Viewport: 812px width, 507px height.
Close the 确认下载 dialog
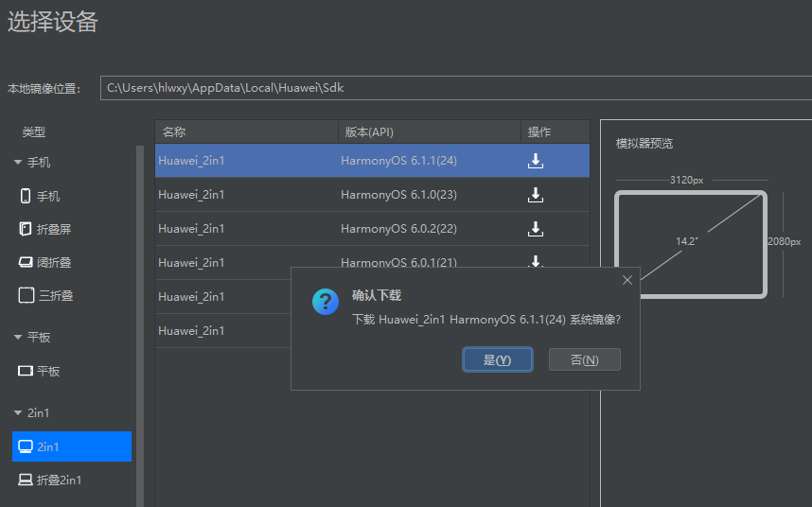627,280
